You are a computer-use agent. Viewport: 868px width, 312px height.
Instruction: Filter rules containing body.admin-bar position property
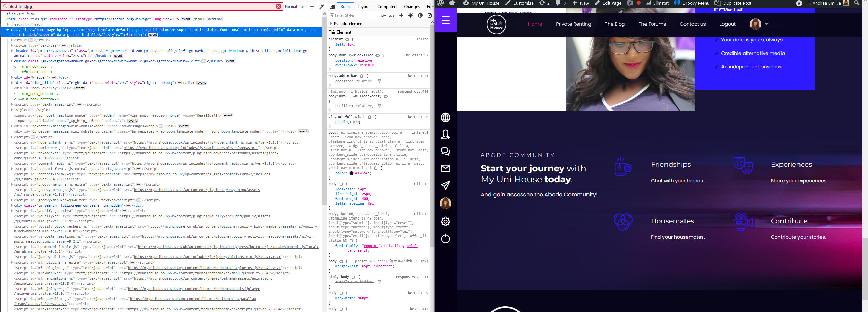tap(379, 81)
